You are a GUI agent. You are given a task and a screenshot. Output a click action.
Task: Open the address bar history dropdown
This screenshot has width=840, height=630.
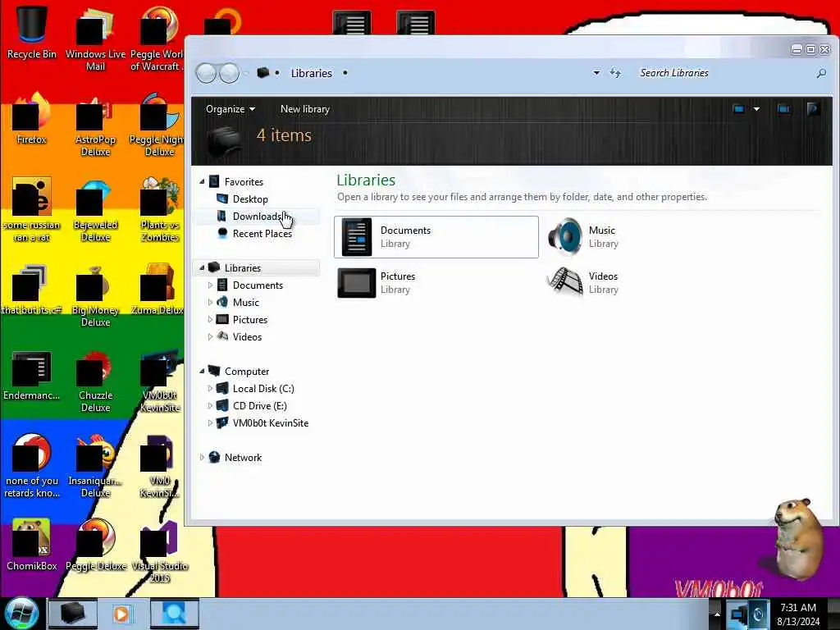coord(596,73)
